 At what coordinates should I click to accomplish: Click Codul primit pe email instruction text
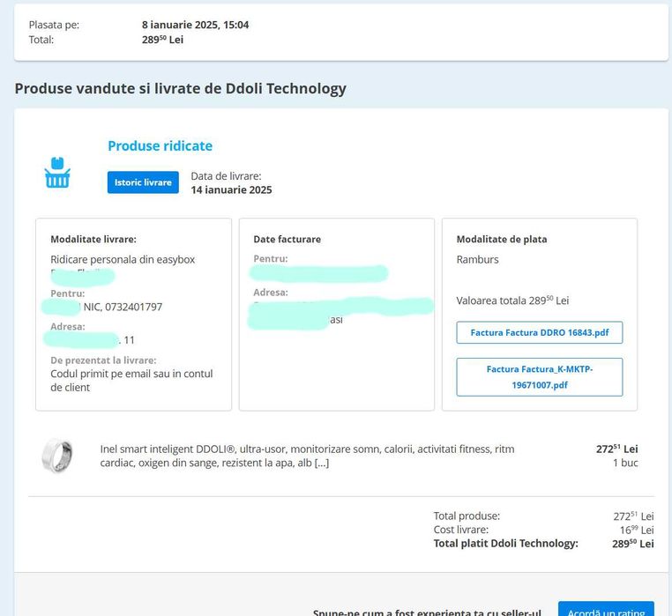131,381
